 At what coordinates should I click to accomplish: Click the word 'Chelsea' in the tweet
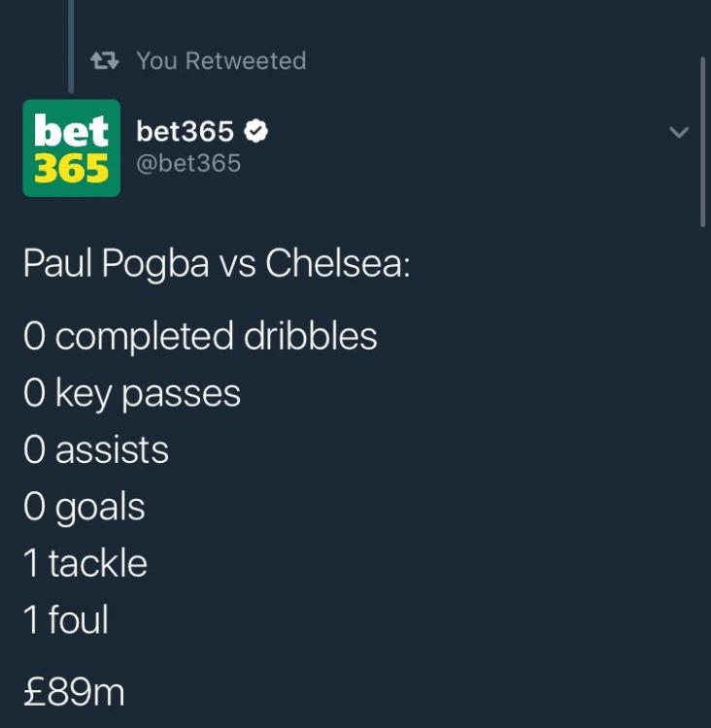pyautogui.click(x=336, y=264)
